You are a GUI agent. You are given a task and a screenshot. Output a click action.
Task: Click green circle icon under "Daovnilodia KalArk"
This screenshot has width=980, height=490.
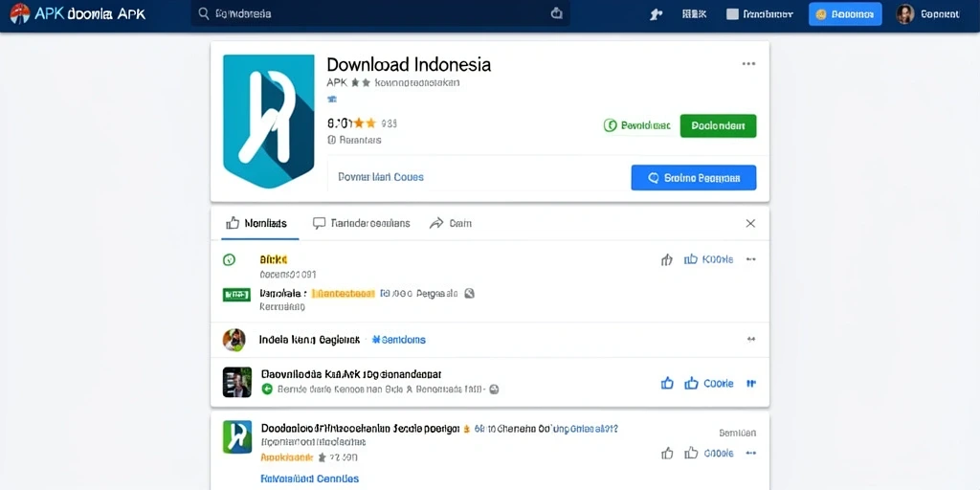coord(267,390)
